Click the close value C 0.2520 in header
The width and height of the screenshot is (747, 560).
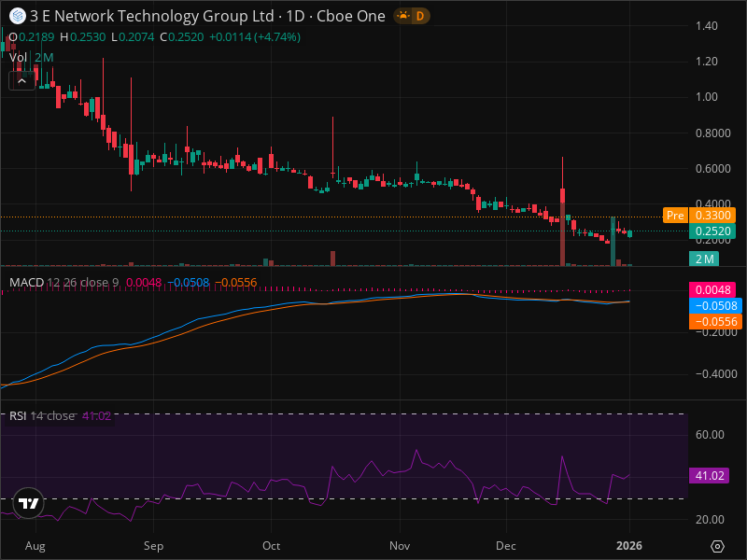181,37
